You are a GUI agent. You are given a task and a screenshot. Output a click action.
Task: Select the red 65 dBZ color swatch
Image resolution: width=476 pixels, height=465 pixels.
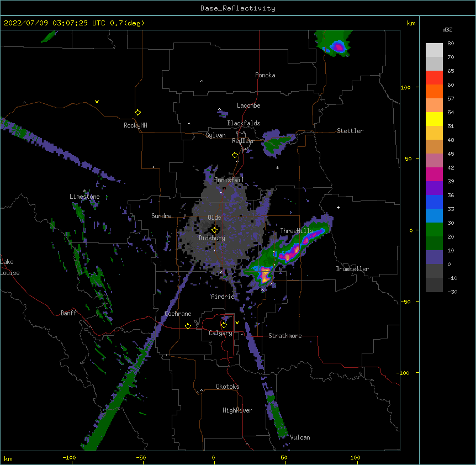click(434, 78)
